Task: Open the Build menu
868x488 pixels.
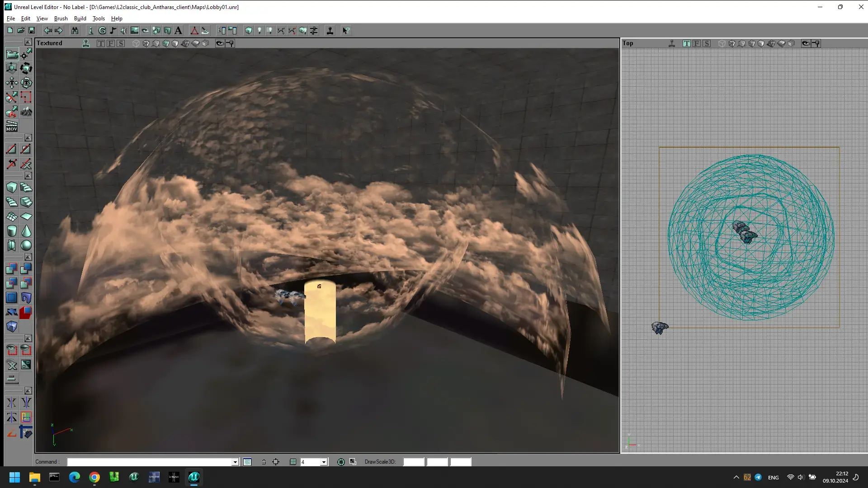Action: 80,19
